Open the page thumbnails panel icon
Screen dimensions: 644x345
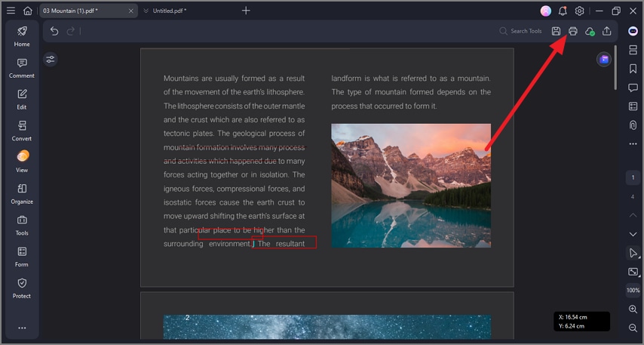[633, 50]
